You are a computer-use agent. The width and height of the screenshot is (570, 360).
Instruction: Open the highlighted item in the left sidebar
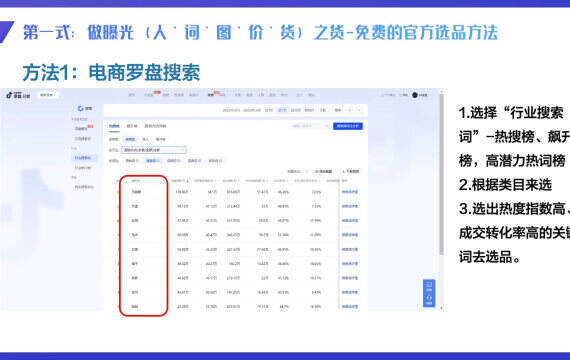coord(83,158)
